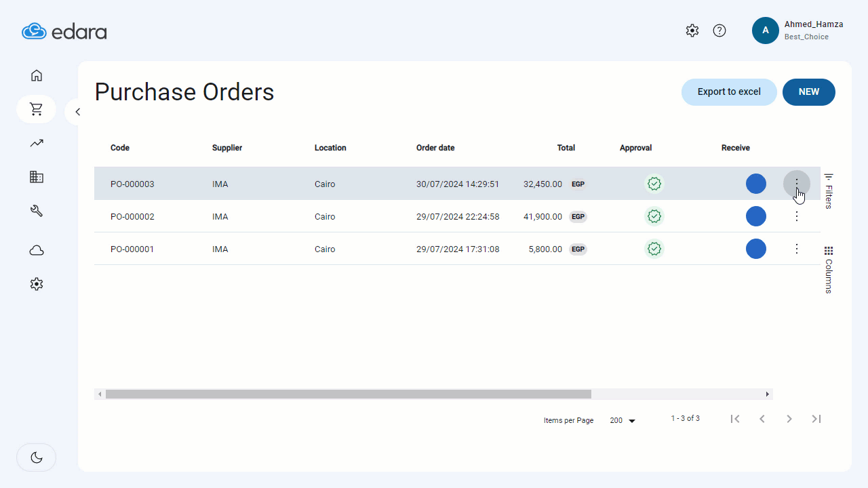Select the PO-000001 code cell
Screen dimensions: 868x488
pos(132,249)
